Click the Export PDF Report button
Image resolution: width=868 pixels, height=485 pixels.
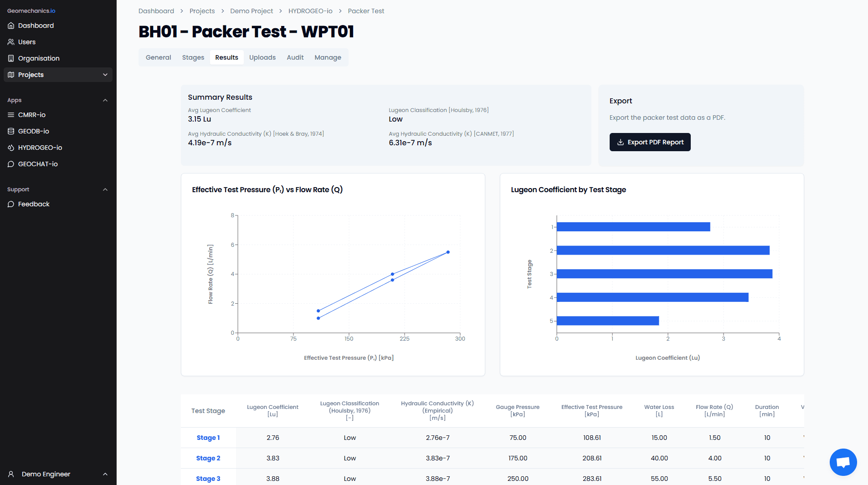(x=650, y=142)
